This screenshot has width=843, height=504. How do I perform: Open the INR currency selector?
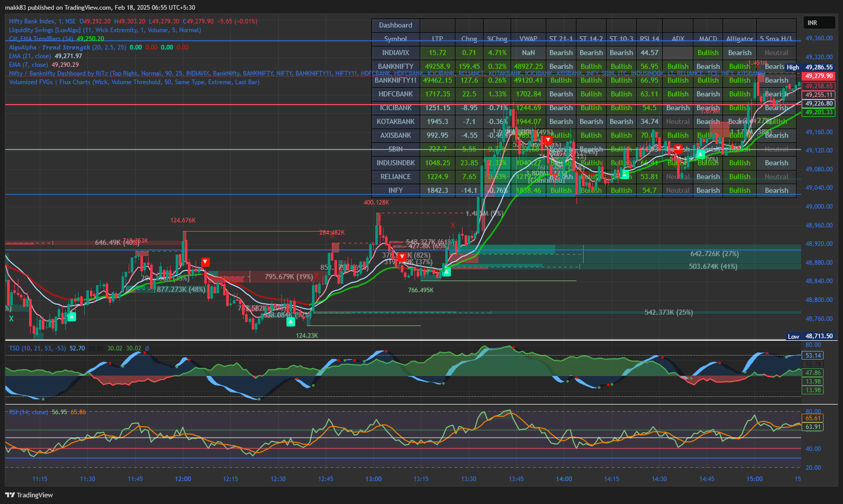818,23
